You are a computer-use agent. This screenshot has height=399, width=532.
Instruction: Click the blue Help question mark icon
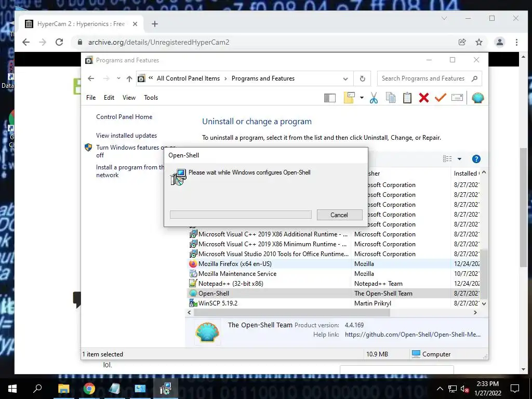[x=476, y=159]
